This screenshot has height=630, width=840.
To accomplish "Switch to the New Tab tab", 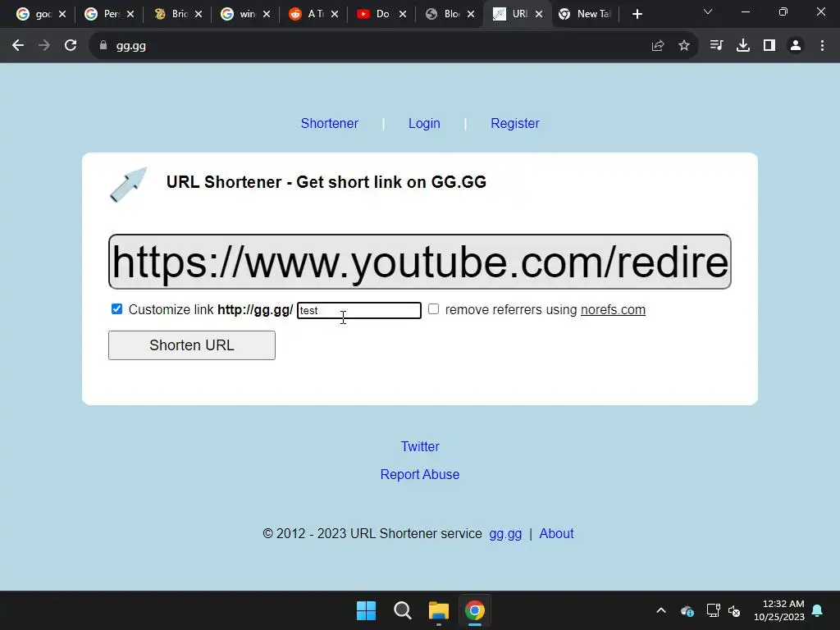I will [585, 14].
